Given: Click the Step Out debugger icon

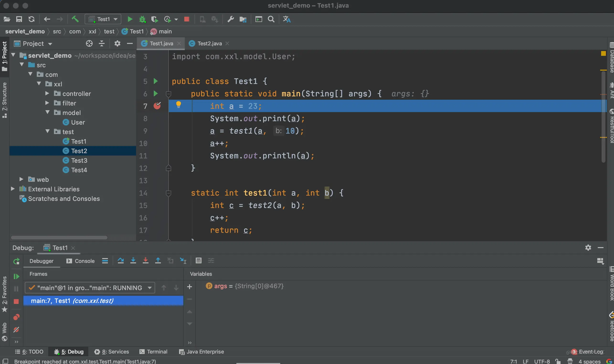Looking at the screenshot, I should (x=158, y=260).
